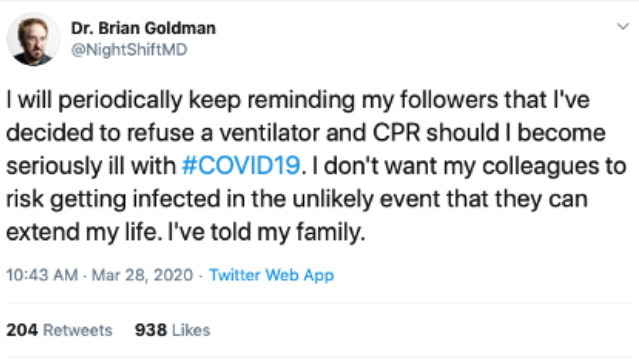
Task: Click the opening words "I will periodically"
Action: point(94,100)
